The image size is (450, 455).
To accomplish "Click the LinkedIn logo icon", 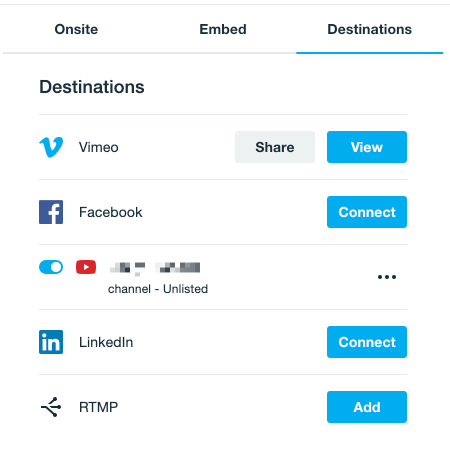I will (51, 342).
